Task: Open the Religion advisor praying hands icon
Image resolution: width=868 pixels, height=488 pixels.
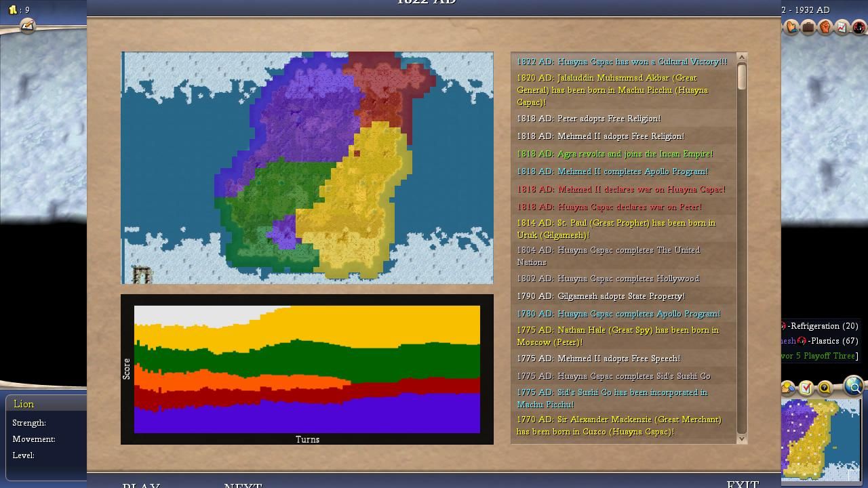Action: pos(791,28)
